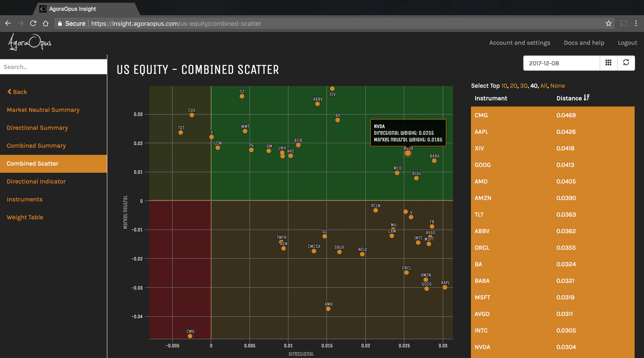644x358 pixels.
Task: Open the cast screen icon
Action: [x=623, y=23]
